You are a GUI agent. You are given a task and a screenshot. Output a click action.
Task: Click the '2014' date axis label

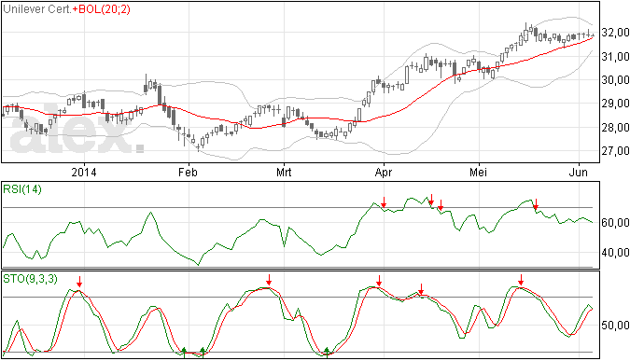(84, 172)
